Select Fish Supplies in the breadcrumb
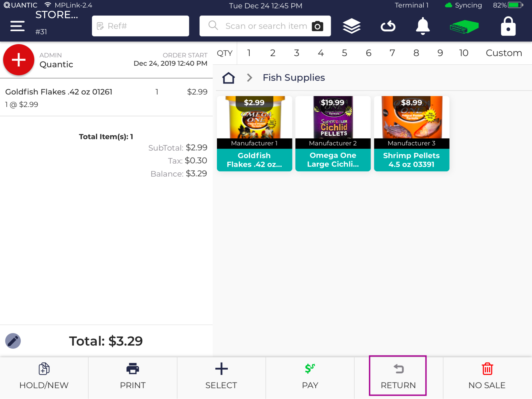 tap(293, 77)
